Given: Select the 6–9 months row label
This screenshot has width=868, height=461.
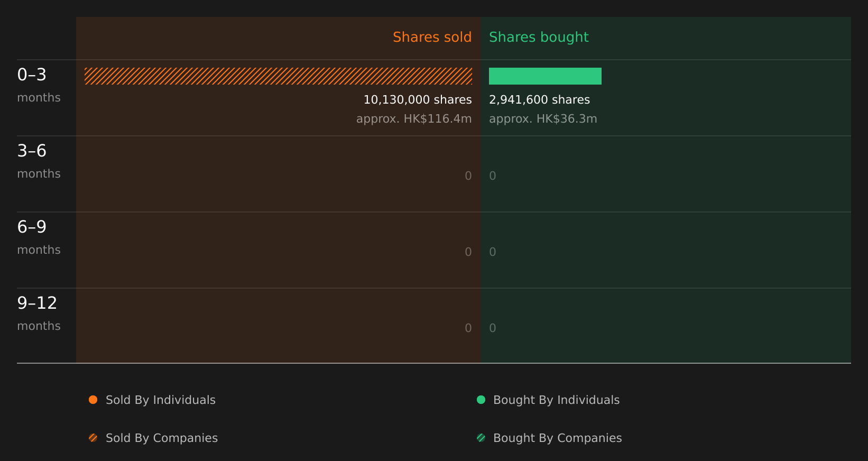Looking at the screenshot, I should [x=39, y=237].
